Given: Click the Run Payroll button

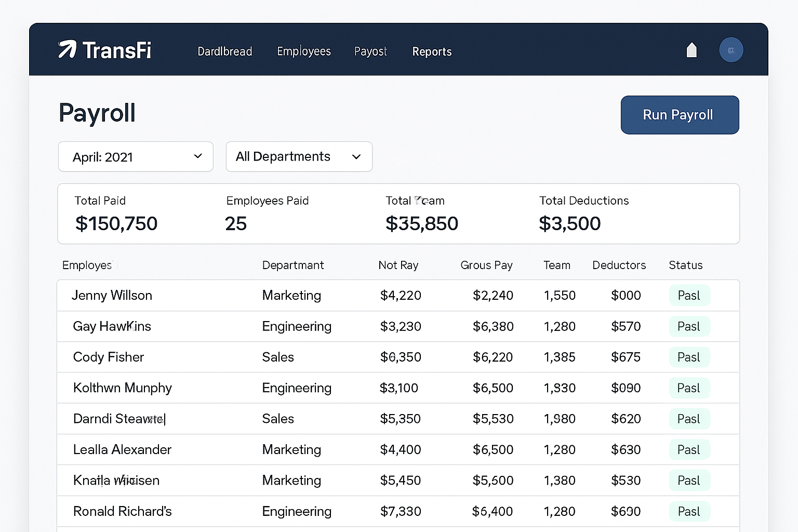Looking at the screenshot, I should coord(680,115).
